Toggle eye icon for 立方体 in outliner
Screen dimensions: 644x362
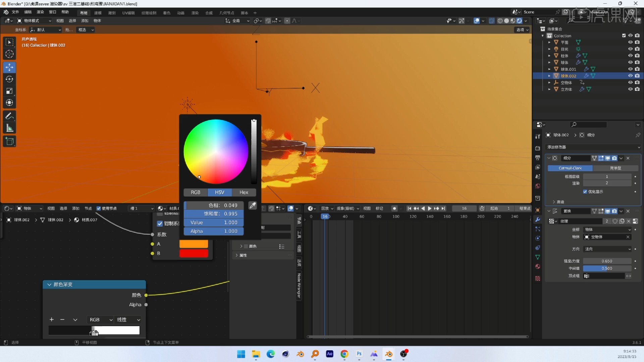[630, 89]
